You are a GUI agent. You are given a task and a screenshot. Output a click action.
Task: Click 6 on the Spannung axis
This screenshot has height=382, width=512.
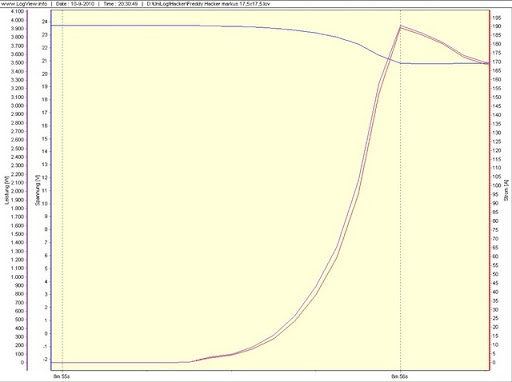[46, 255]
